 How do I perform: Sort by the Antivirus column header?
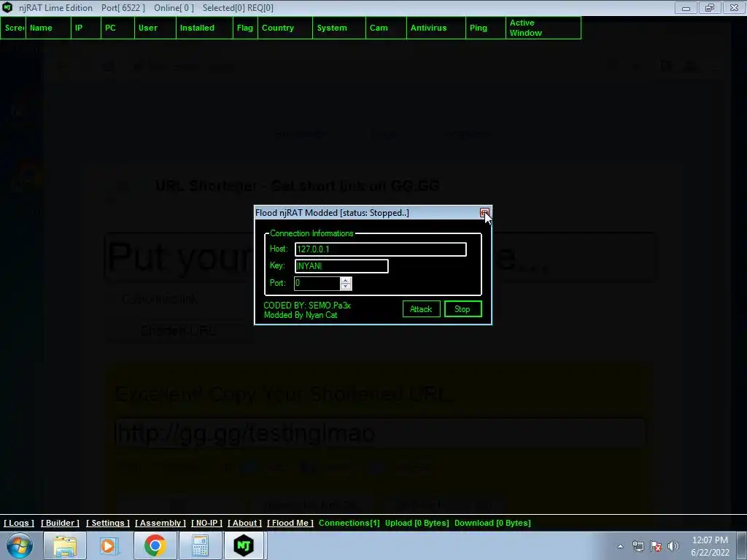[x=436, y=28]
